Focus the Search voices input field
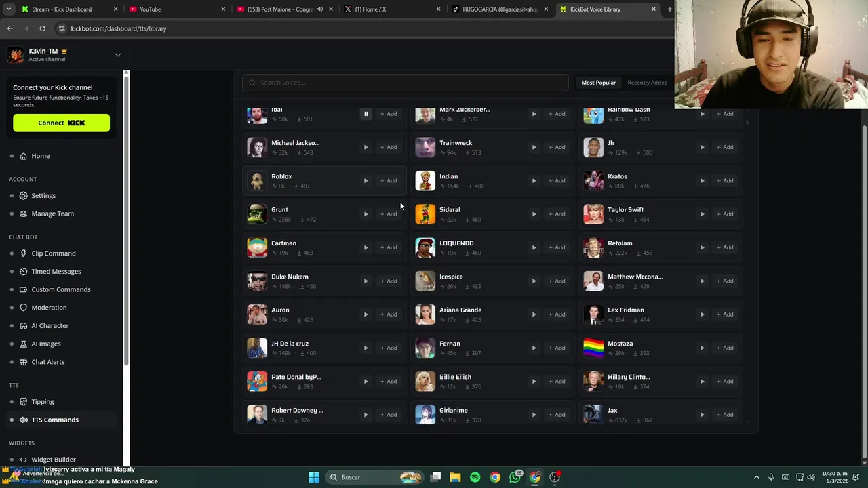The image size is (868, 488). click(x=406, y=83)
